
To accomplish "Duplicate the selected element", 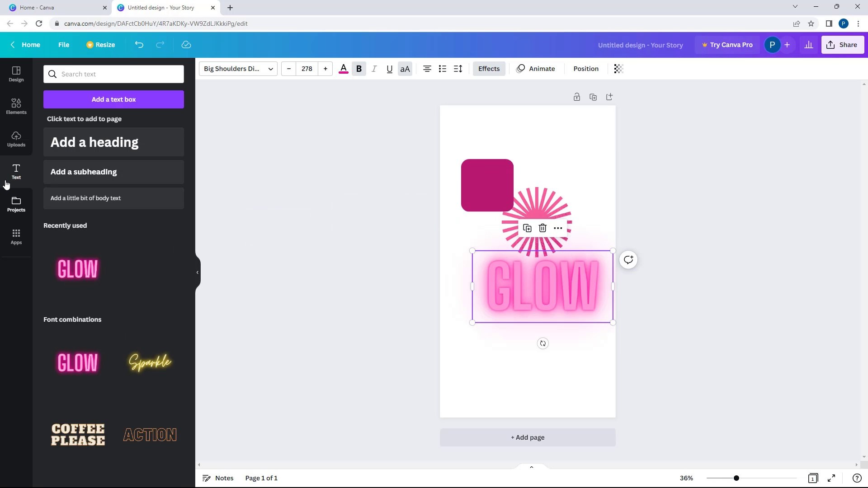I will tap(527, 228).
